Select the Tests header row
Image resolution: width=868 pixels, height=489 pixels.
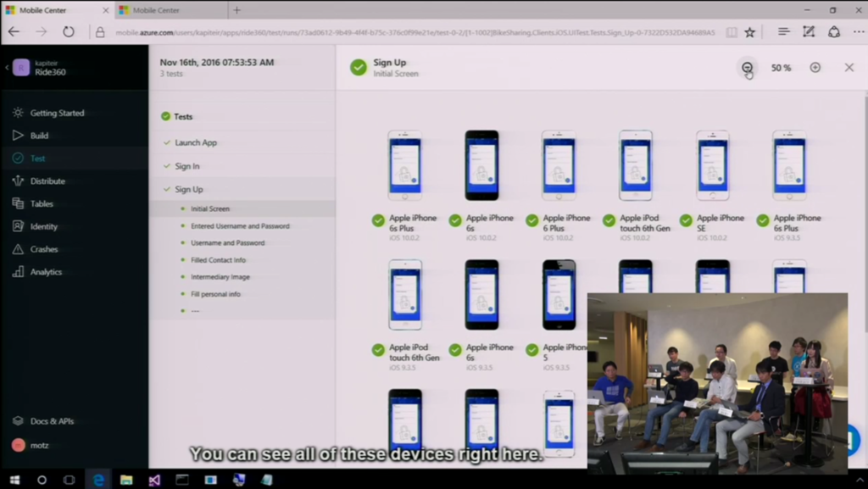point(242,117)
